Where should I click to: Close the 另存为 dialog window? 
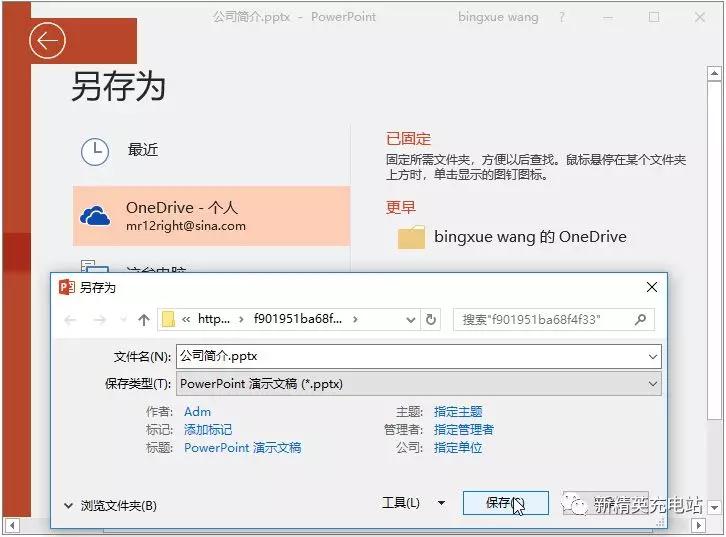(x=651, y=287)
